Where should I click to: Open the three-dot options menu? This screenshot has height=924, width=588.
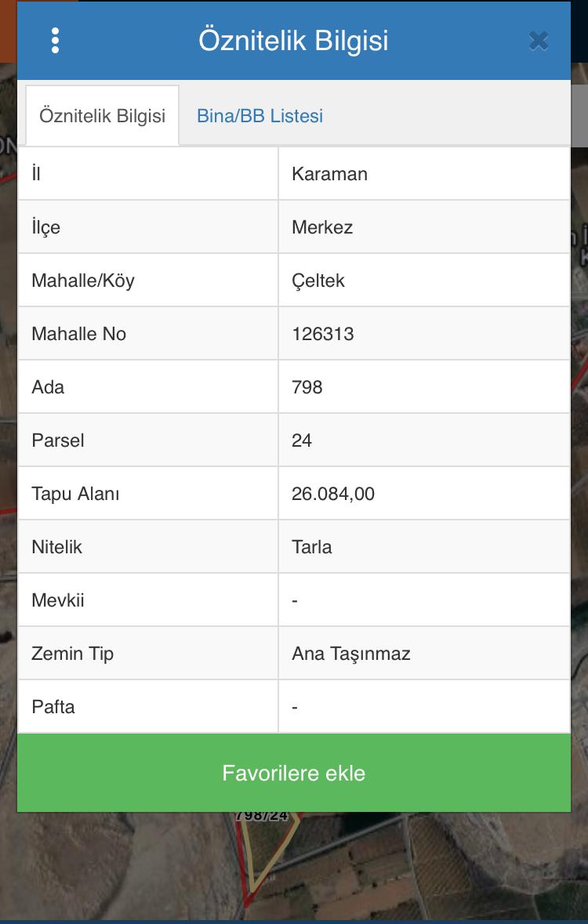click(55, 41)
